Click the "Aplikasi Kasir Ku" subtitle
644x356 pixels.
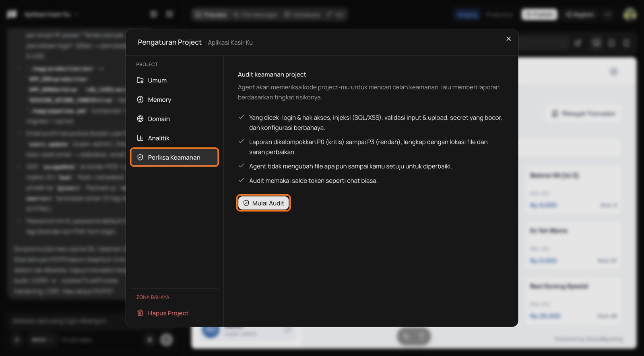tap(230, 43)
